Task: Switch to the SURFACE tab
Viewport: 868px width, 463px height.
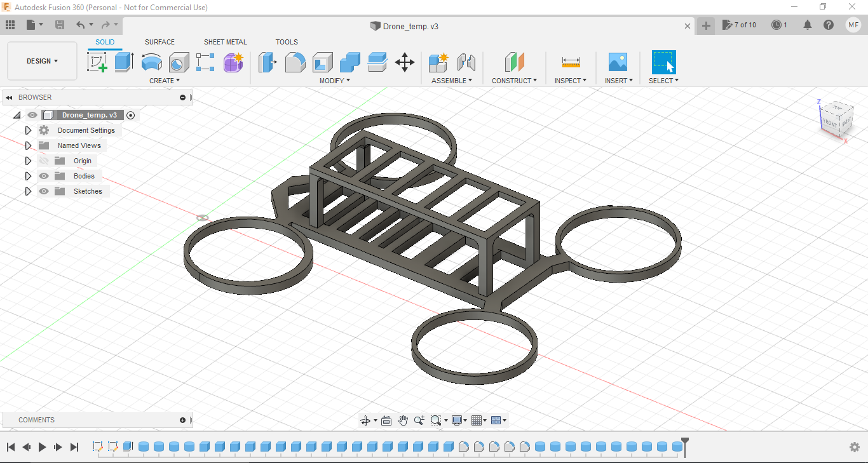Action: (159, 42)
